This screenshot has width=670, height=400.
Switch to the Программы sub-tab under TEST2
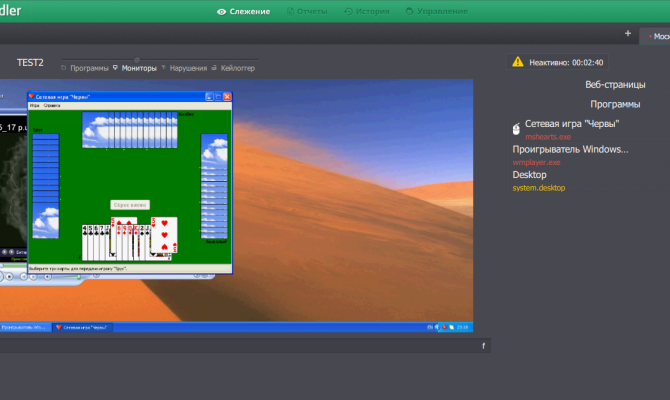click(89, 68)
